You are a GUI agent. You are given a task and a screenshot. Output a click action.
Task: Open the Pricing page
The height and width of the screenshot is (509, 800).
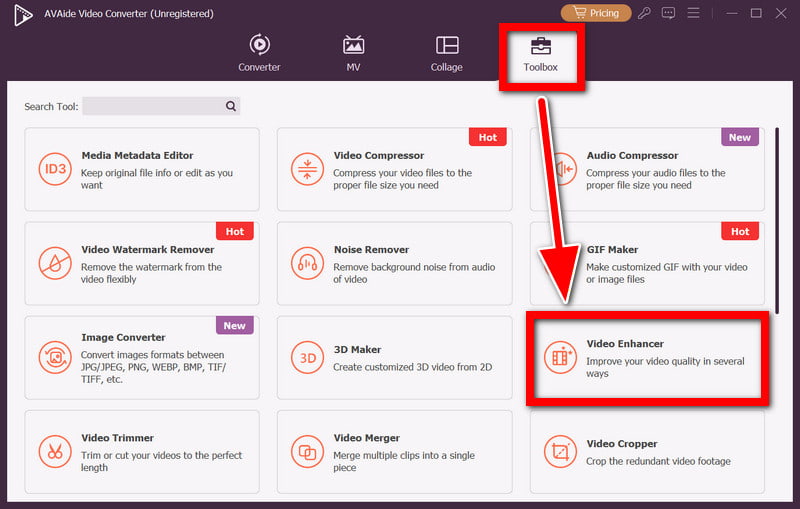tap(596, 13)
